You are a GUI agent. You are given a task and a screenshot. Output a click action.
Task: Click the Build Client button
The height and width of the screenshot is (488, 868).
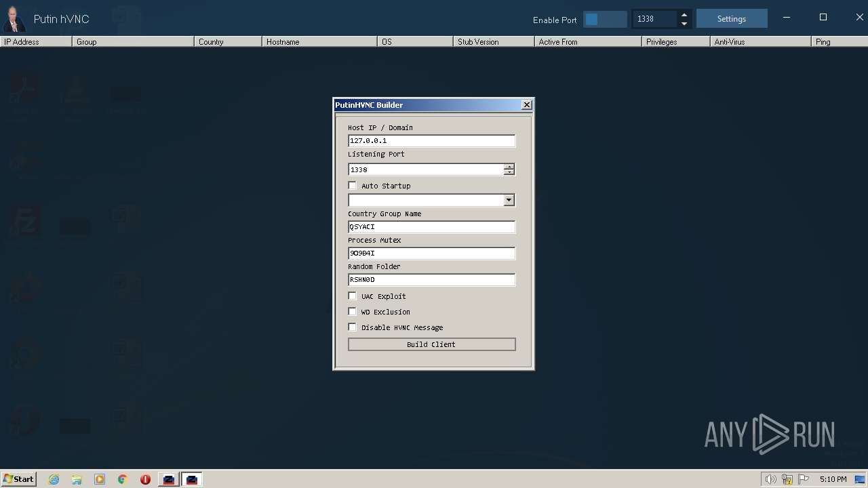pyautogui.click(x=431, y=344)
